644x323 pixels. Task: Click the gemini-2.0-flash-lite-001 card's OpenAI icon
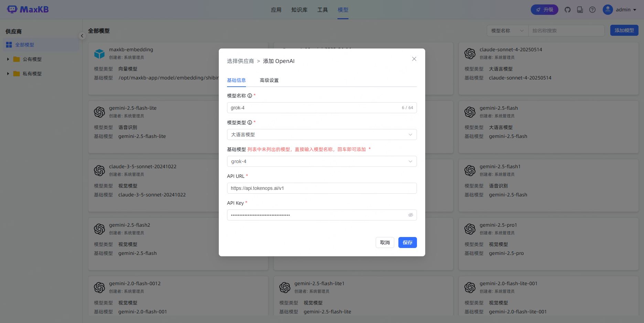(x=470, y=288)
